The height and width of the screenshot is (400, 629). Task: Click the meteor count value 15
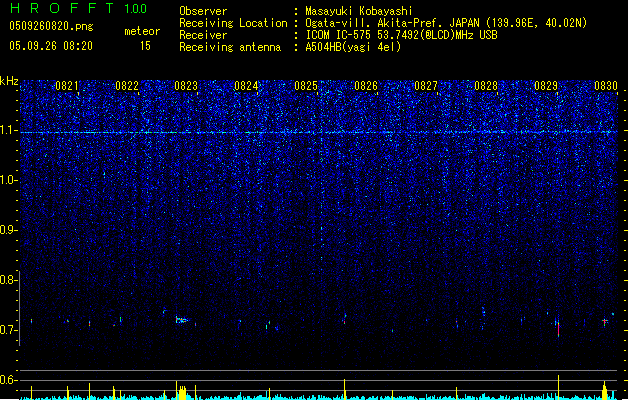(145, 46)
